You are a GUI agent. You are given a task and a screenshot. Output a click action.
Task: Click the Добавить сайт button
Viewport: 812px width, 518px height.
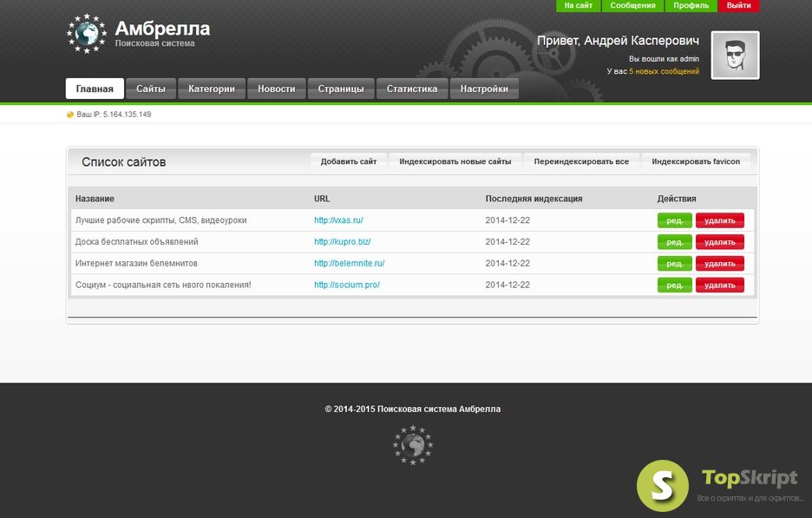(348, 161)
